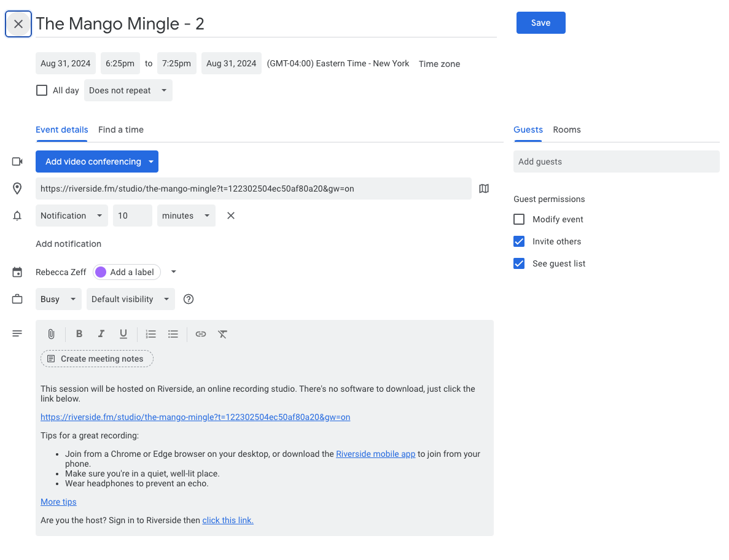Save the event
729x560 pixels.
click(x=540, y=23)
